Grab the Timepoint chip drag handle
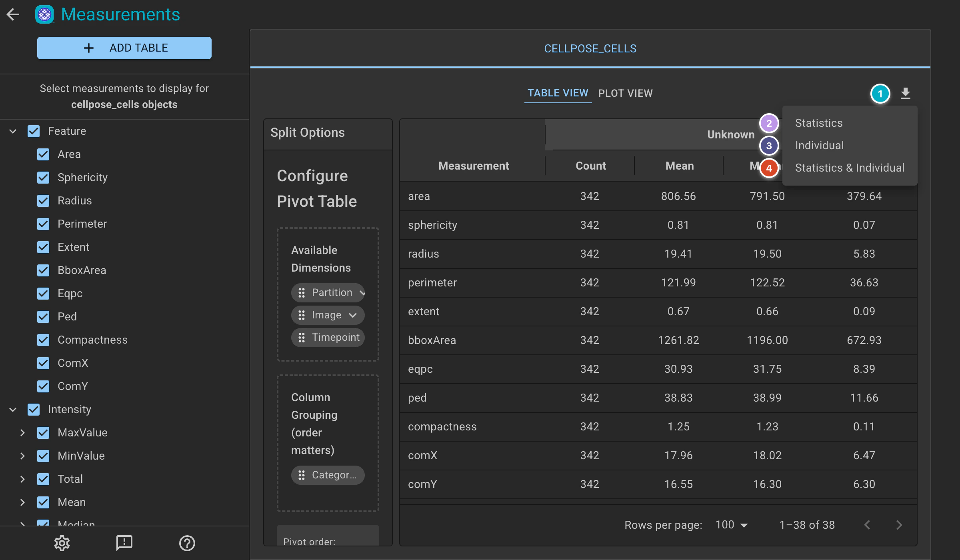Screen dimensions: 960x560 click(x=302, y=337)
